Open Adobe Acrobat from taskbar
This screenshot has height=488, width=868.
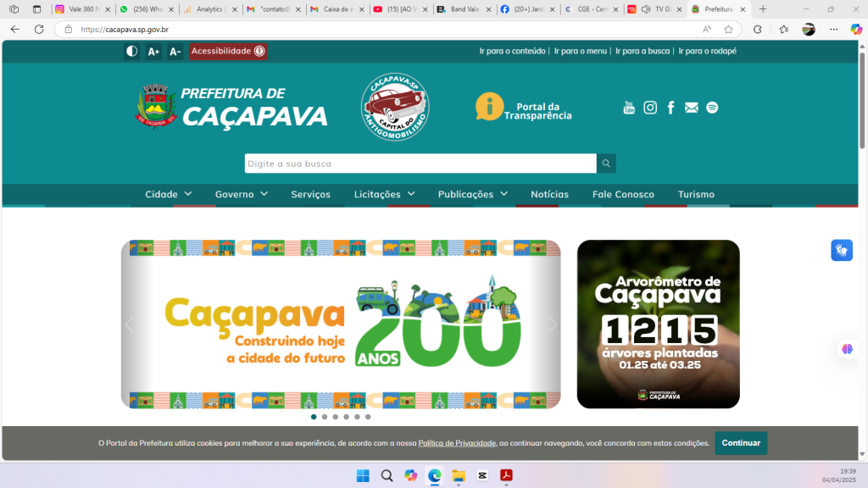[x=507, y=476]
